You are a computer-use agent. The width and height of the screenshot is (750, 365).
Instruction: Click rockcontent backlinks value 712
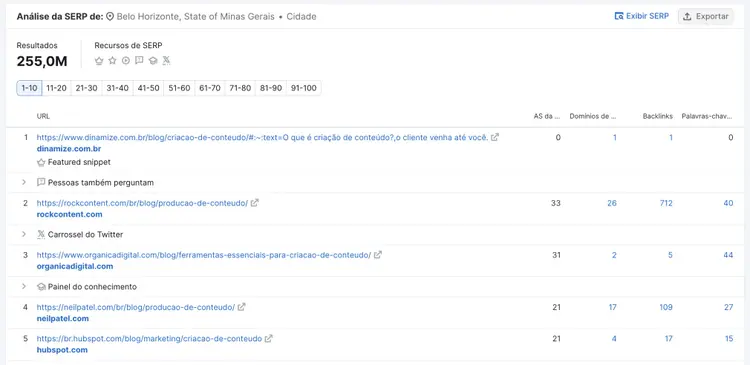pos(666,203)
